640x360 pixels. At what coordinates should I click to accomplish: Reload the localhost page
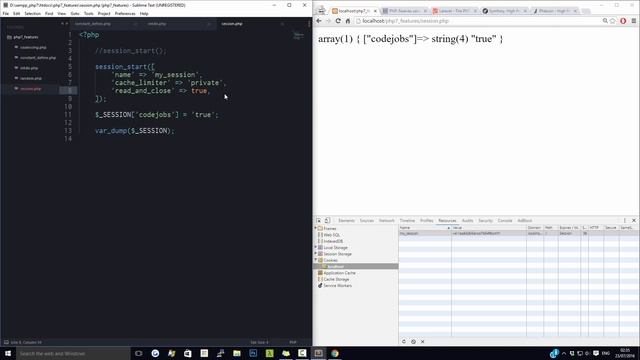(338, 21)
